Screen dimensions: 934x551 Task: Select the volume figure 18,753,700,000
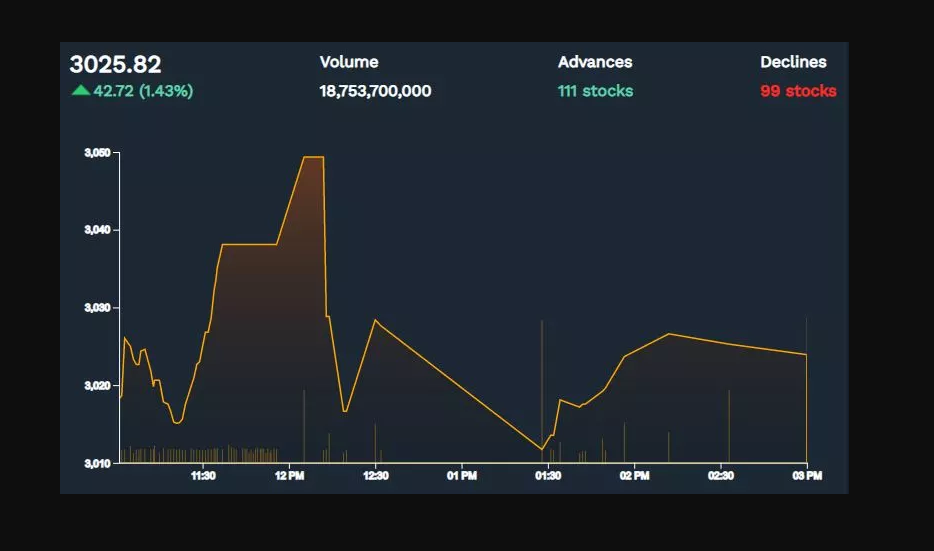[x=375, y=91]
